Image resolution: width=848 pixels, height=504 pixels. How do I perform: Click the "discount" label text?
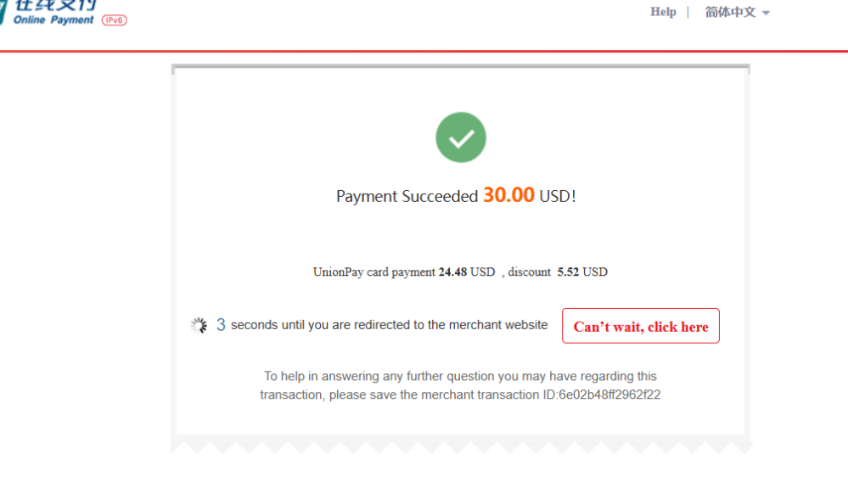[530, 272]
